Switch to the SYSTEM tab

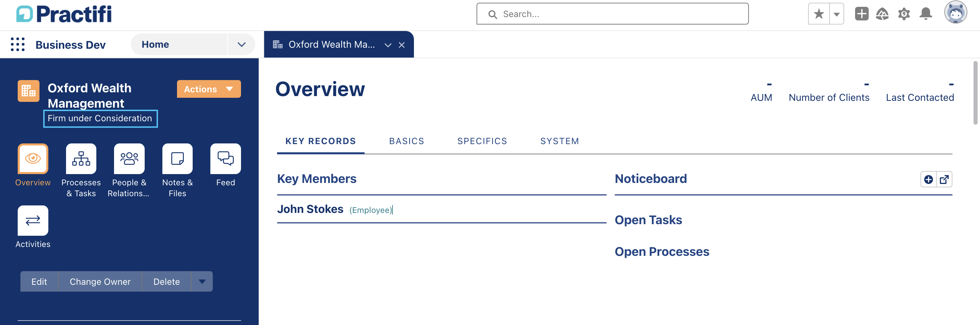pyautogui.click(x=560, y=141)
